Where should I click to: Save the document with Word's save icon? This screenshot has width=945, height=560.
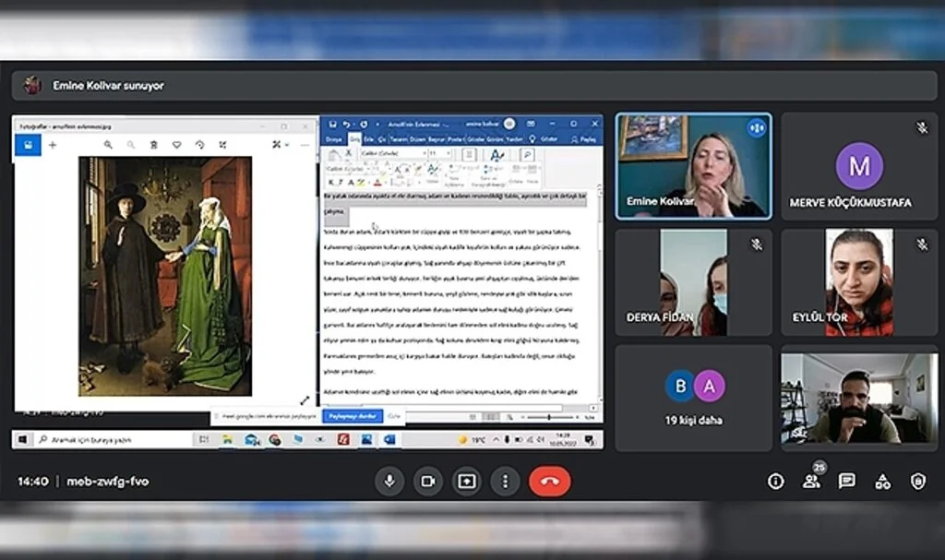pyautogui.click(x=332, y=125)
